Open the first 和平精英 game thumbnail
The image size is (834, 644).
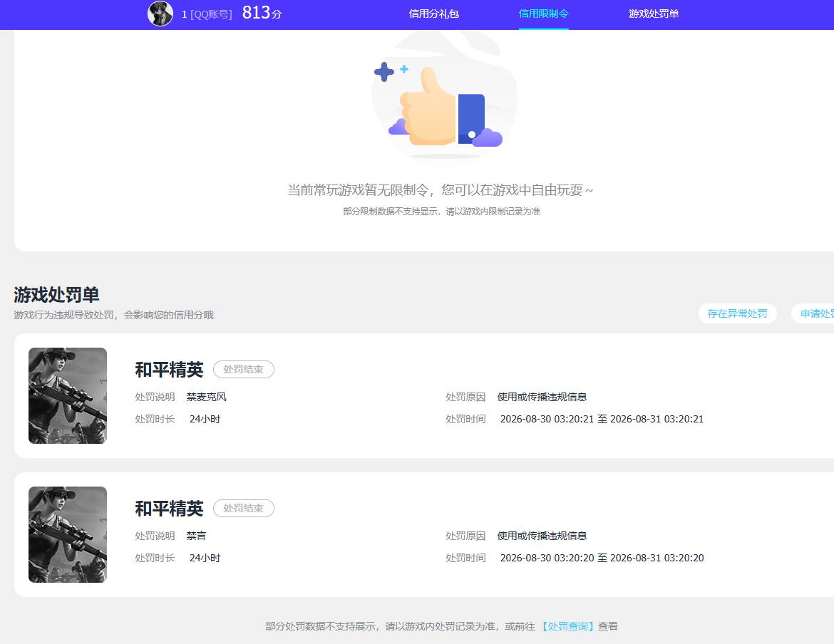(x=68, y=395)
